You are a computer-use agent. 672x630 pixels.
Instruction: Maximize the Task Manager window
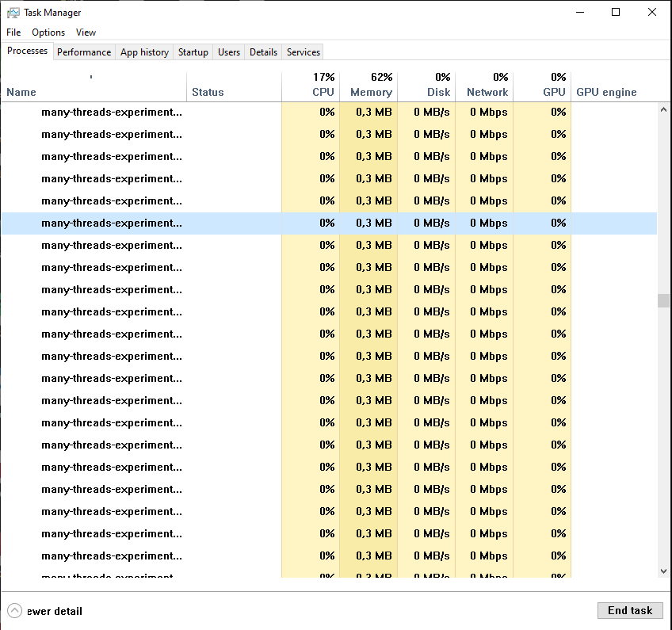click(x=616, y=13)
